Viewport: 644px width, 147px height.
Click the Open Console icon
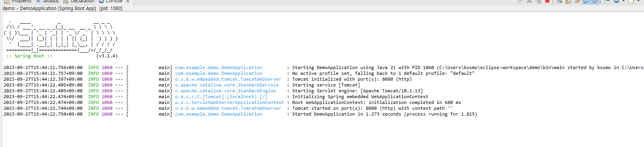tap(631, 1)
